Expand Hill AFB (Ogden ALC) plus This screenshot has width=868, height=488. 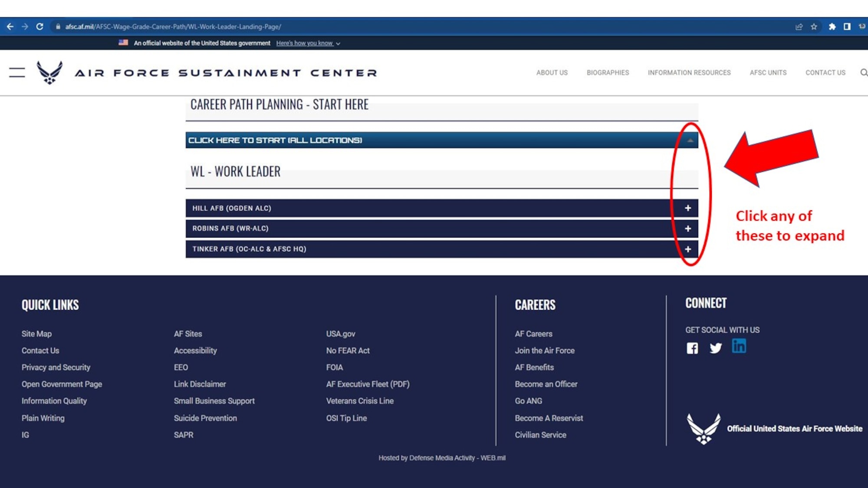pyautogui.click(x=688, y=208)
